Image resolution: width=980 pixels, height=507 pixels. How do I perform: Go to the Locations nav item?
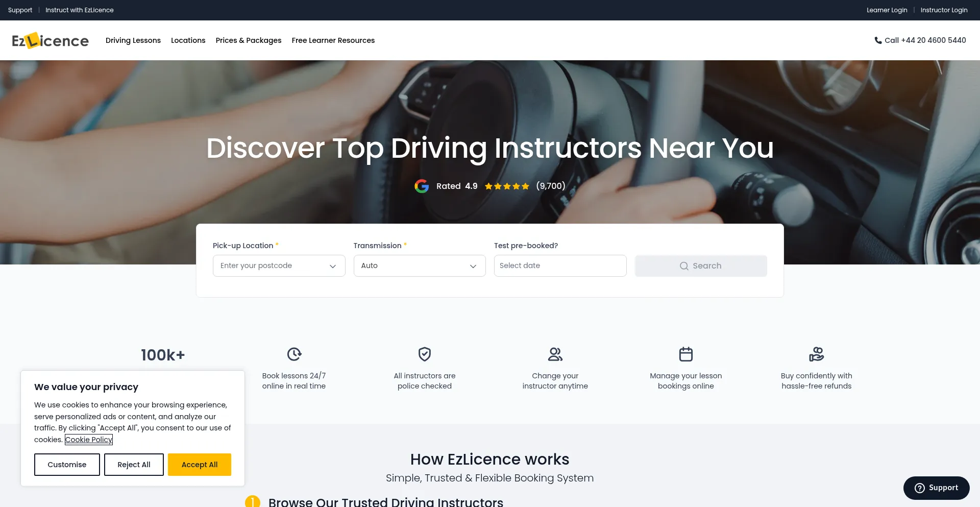pyautogui.click(x=188, y=40)
